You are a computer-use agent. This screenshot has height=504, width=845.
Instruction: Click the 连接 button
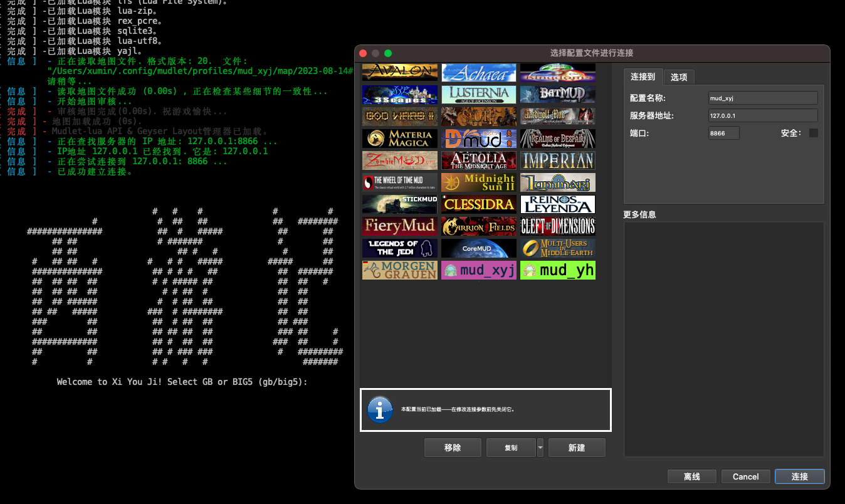pyautogui.click(x=800, y=476)
